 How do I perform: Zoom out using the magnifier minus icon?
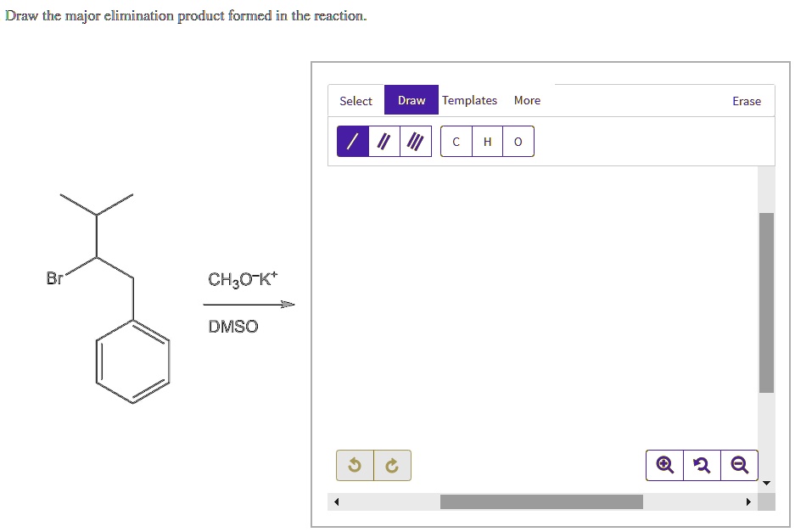739,465
